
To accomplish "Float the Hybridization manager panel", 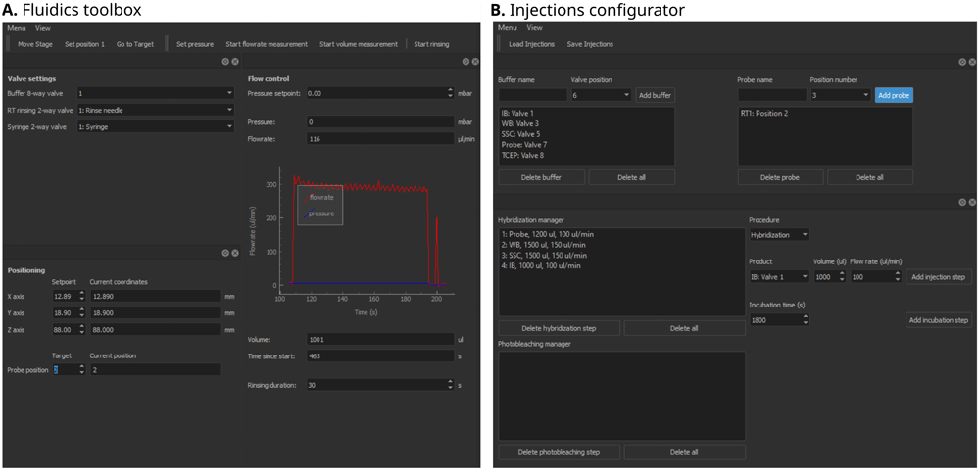I will 962,202.
